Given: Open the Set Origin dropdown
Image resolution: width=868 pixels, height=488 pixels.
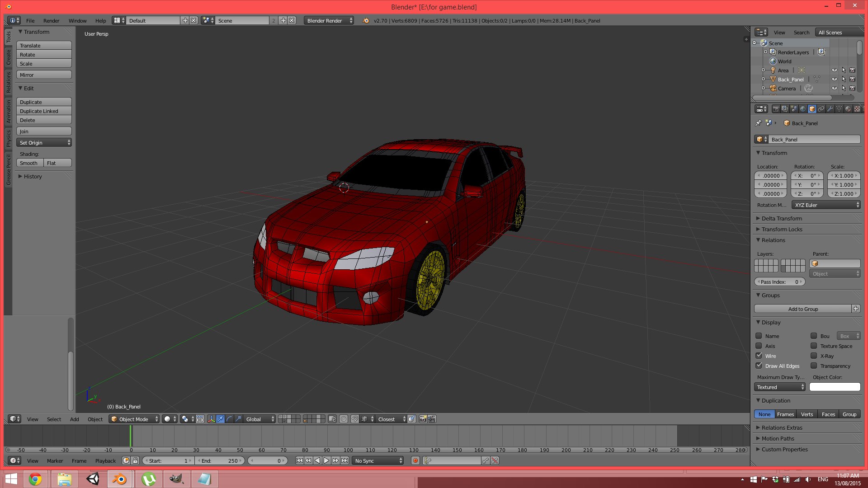Looking at the screenshot, I should point(44,142).
